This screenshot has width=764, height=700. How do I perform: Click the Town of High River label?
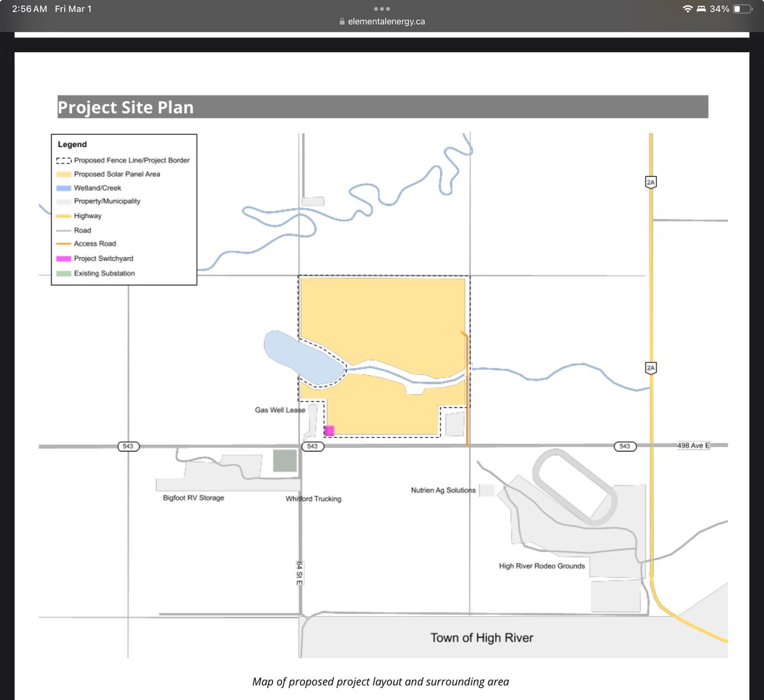click(x=482, y=638)
